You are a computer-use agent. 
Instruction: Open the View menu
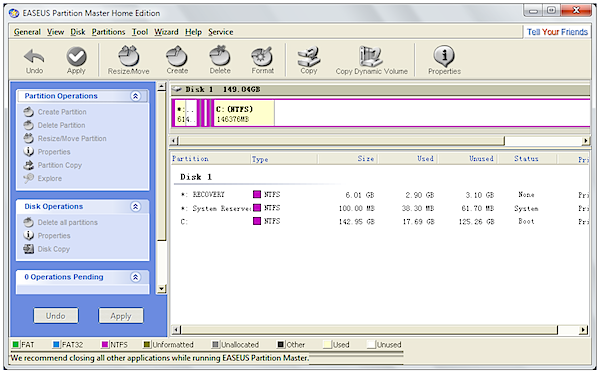(55, 32)
